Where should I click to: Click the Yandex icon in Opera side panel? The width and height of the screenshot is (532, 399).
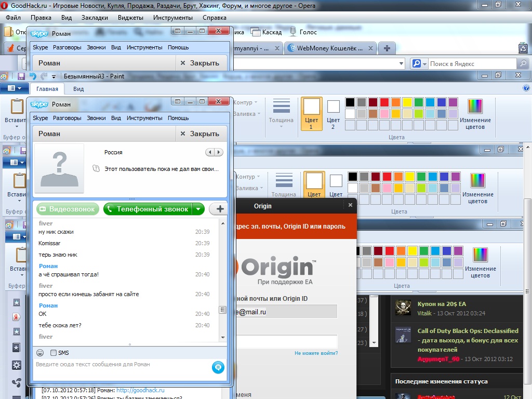(x=16, y=317)
